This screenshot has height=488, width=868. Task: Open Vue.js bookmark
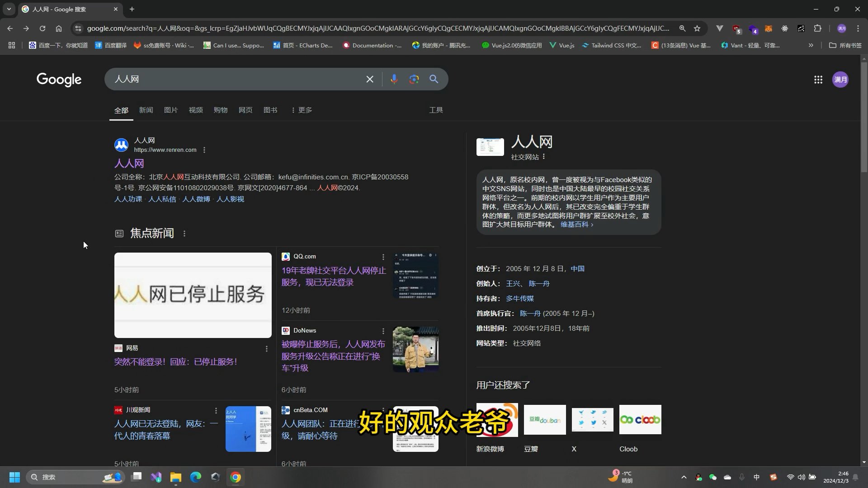tap(562, 45)
